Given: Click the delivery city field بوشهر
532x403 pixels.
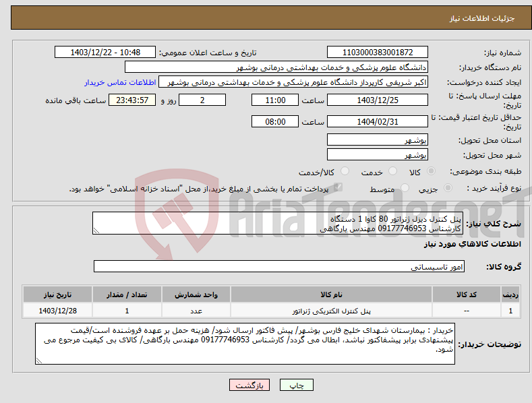Looking at the screenshot, I should (x=378, y=155).
